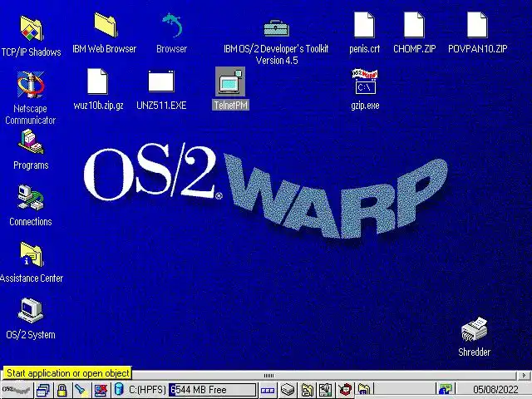Open the Assistance Center

click(x=32, y=254)
